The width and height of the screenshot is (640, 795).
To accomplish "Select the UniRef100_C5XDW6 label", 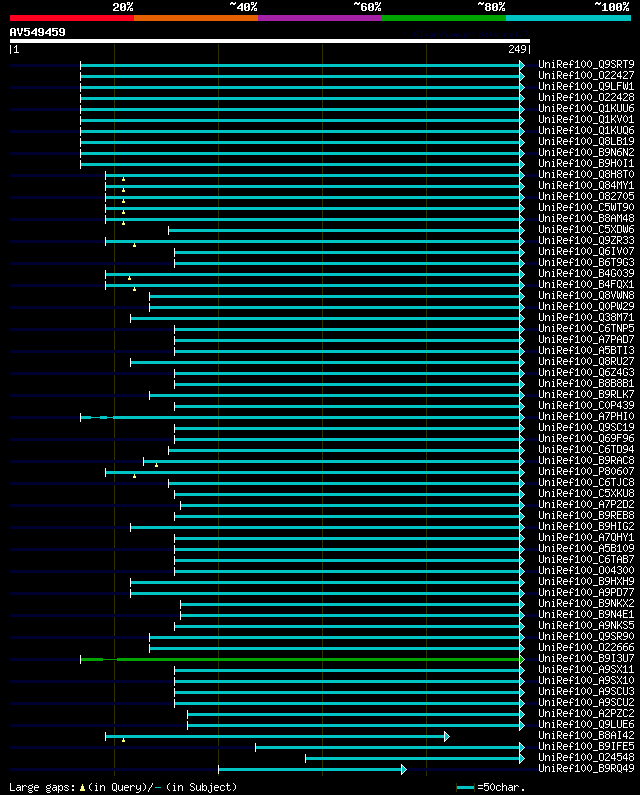I will pyautogui.click(x=586, y=230).
